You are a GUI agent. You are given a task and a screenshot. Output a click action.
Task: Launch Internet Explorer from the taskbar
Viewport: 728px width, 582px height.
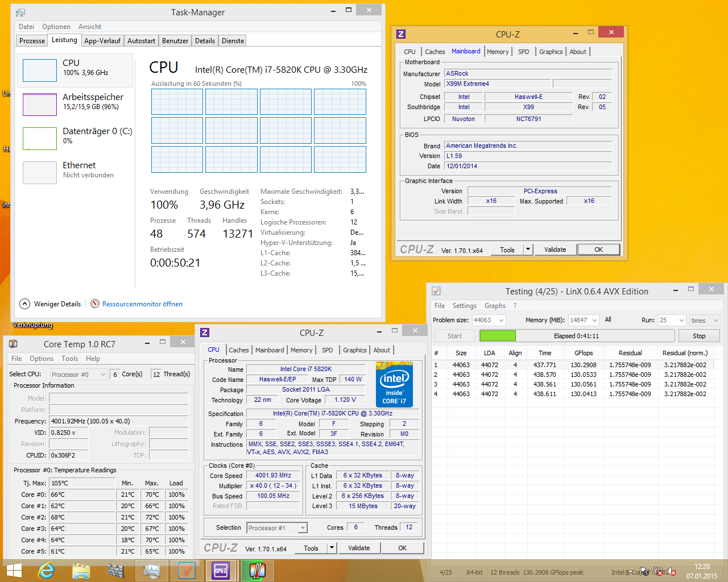(x=46, y=570)
